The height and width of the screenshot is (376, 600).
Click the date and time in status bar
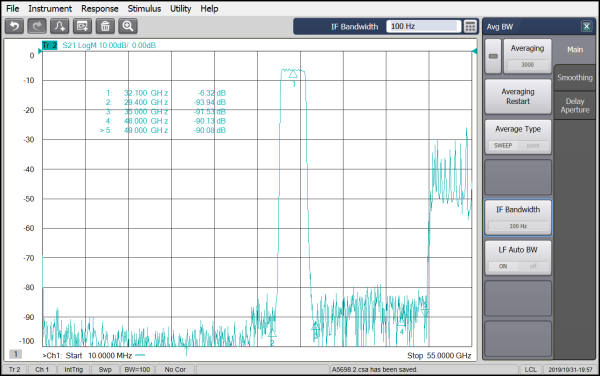570,369
